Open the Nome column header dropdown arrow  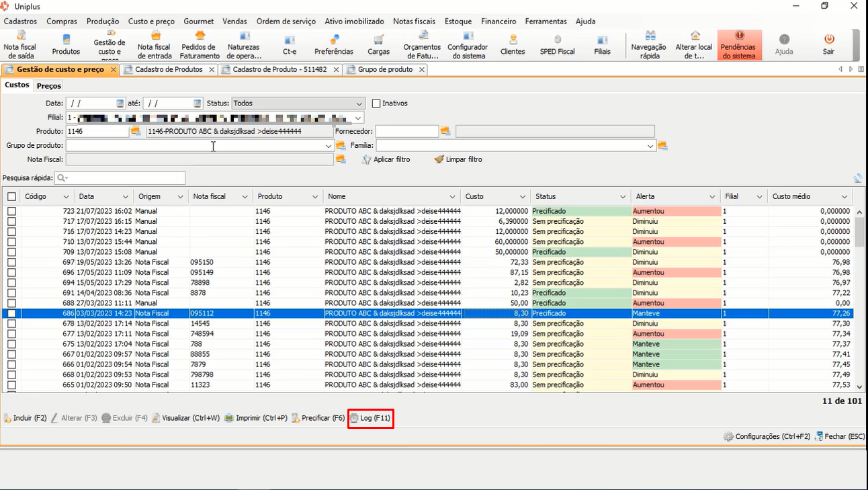[451, 196]
